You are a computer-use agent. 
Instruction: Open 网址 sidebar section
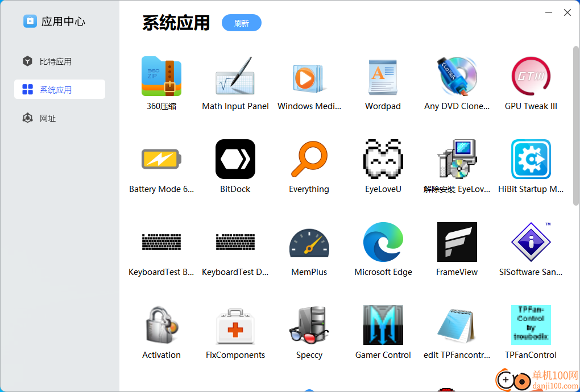[60, 118]
